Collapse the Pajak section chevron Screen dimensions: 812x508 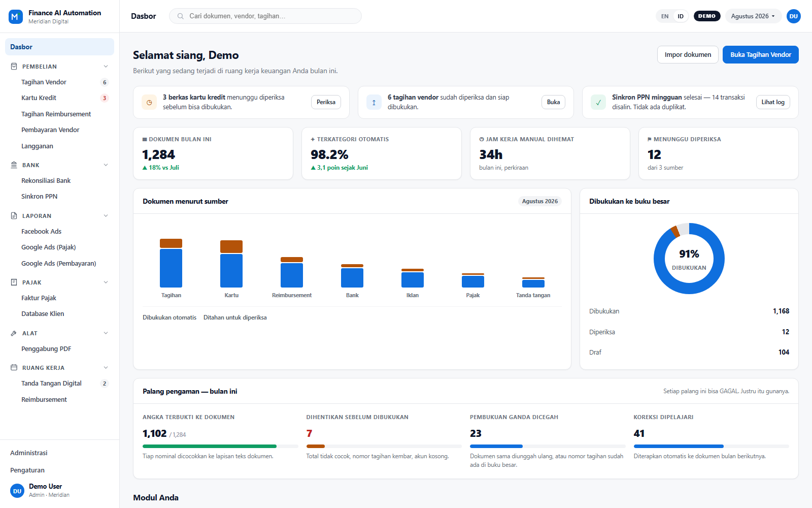tap(106, 282)
